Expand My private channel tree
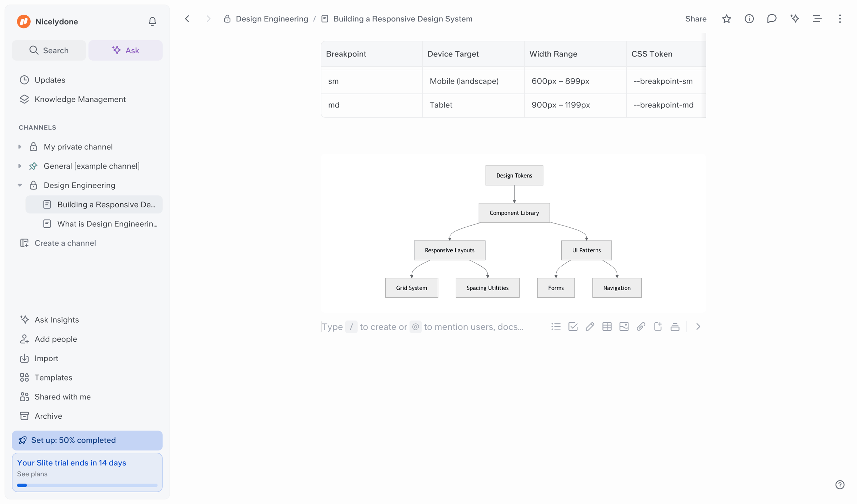857x504 pixels. (20, 147)
